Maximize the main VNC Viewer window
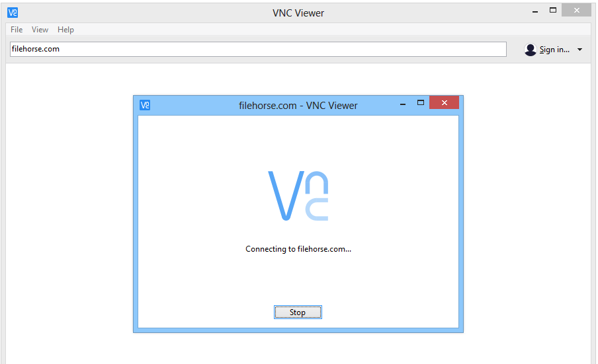Screen dimensions: 598x364 tap(553, 11)
